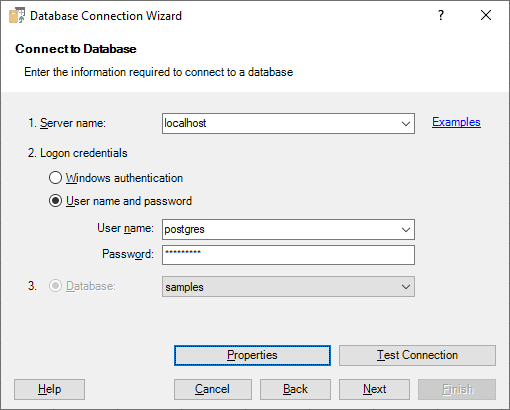Click the greyed-out Finish button

tap(457, 389)
